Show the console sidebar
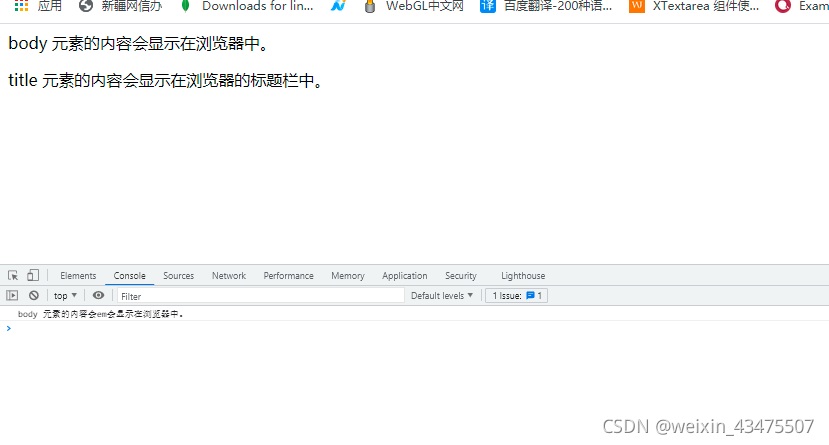 (12, 295)
